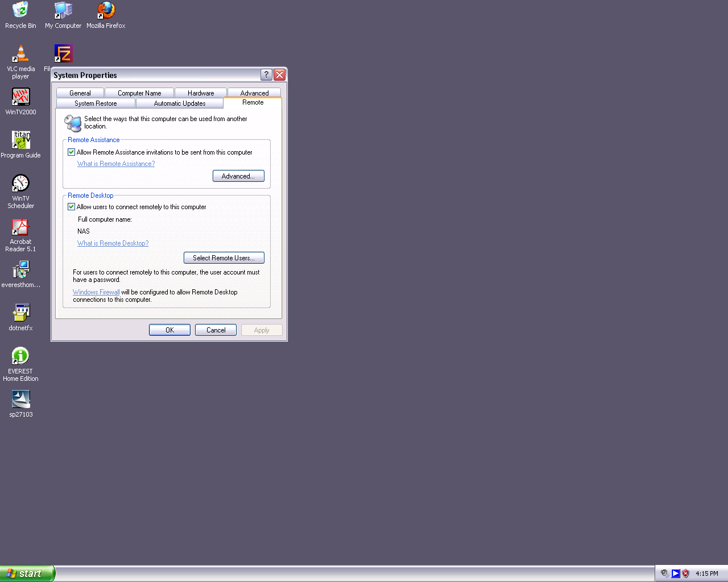Switch to the Hardware tab
This screenshot has width=728, height=582.
pos(201,93)
